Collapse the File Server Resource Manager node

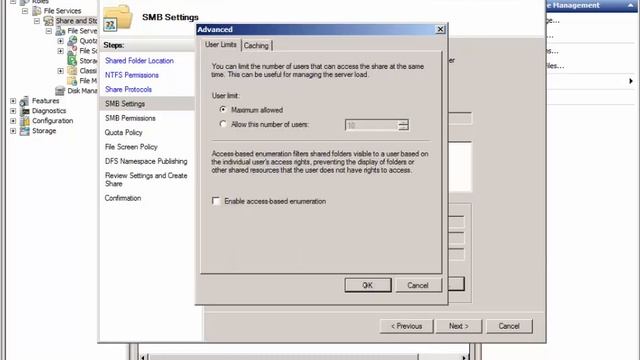pyautogui.click(x=49, y=31)
